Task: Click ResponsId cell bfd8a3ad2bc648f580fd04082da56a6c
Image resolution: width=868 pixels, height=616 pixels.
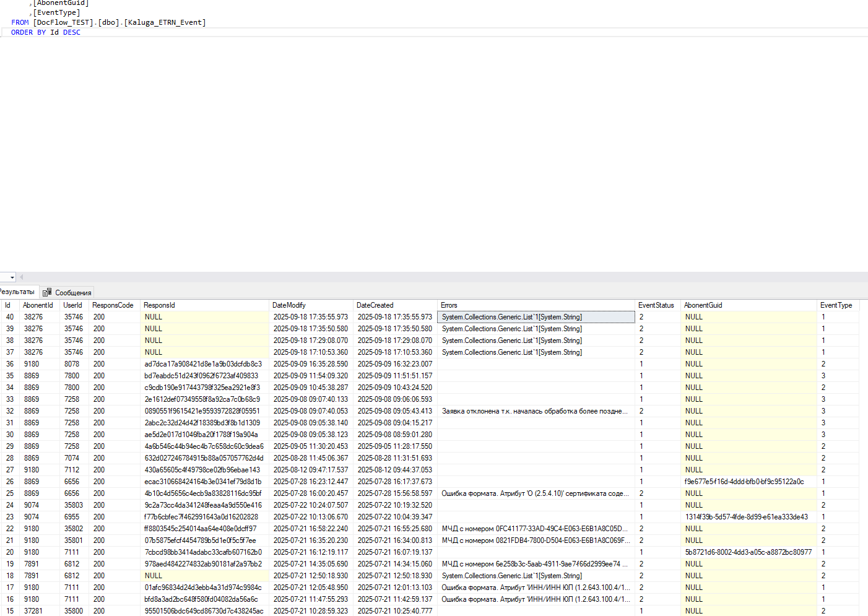Action: click(204, 599)
